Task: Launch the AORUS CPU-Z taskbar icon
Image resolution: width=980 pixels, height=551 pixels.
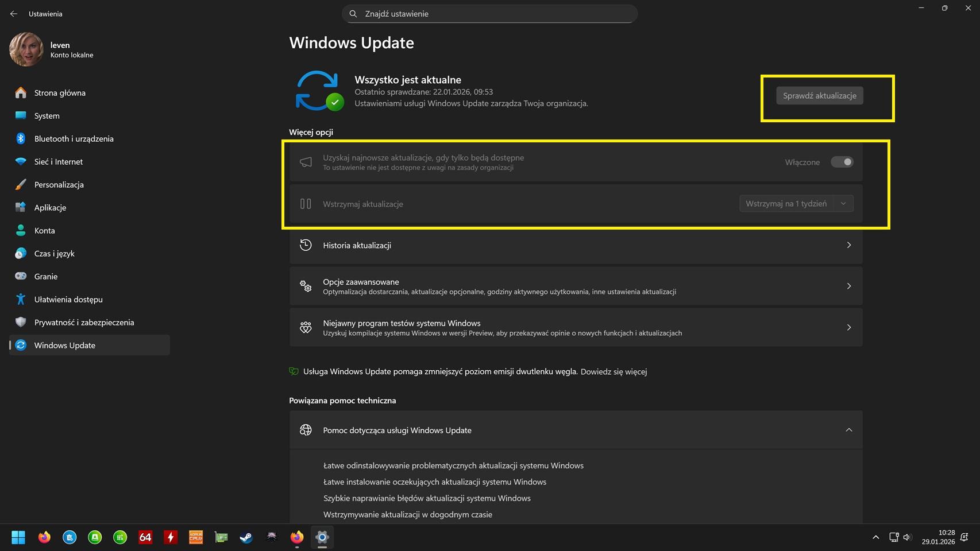Action: point(196,537)
